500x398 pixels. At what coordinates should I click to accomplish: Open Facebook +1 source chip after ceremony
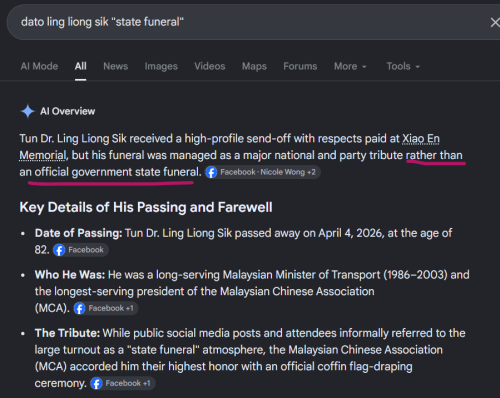(122, 383)
